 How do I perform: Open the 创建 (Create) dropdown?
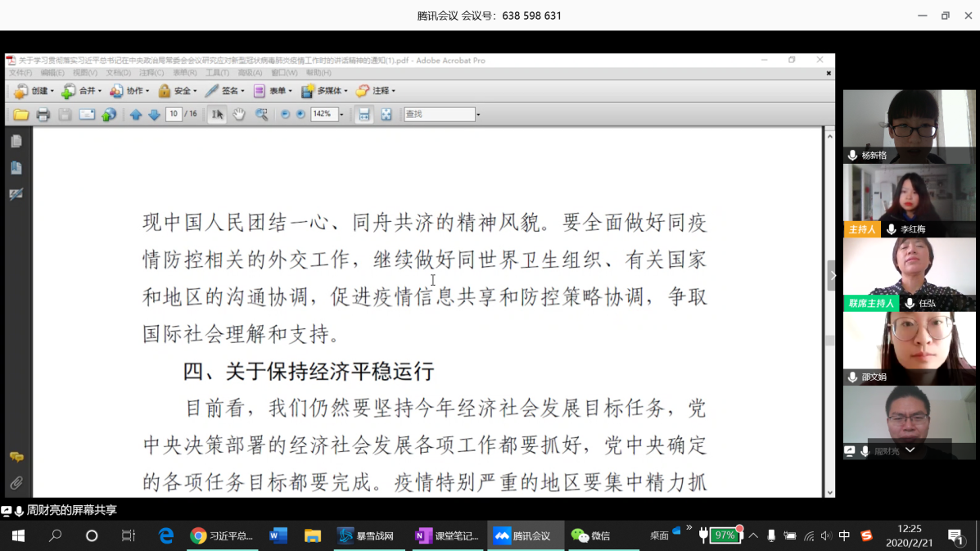34,91
